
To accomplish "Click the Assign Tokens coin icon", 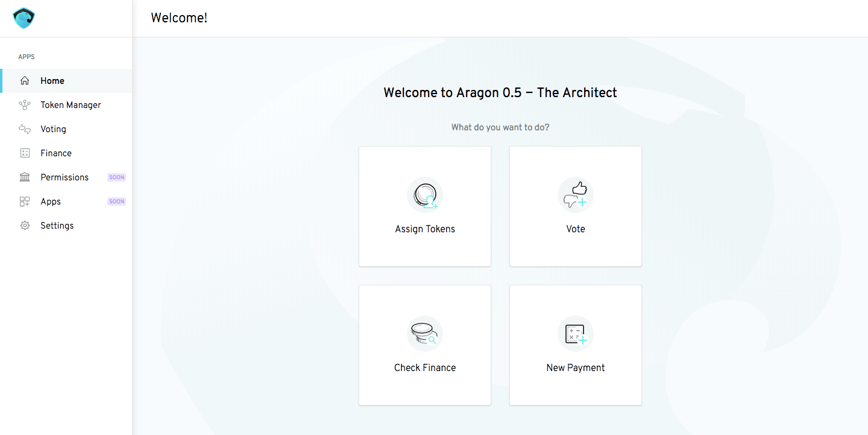I will 425,195.
